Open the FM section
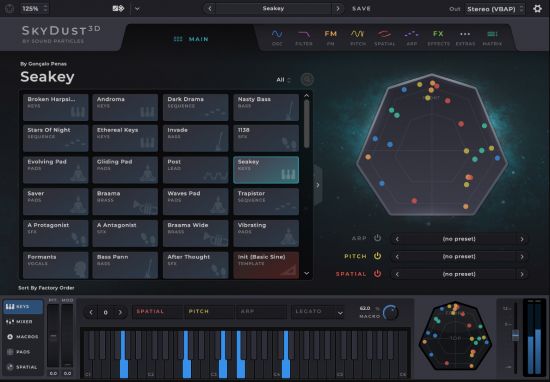This screenshot has height=382, width=550. coord(330,38)
